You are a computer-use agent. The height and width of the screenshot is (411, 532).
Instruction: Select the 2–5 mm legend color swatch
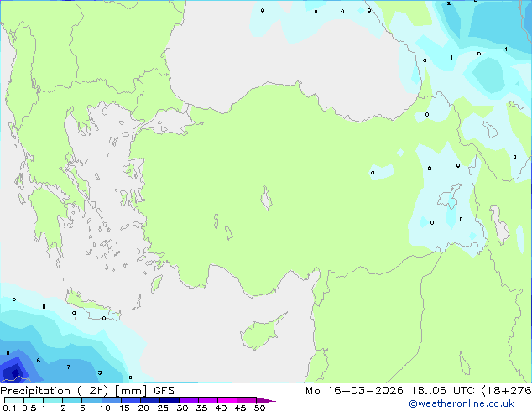72,400
